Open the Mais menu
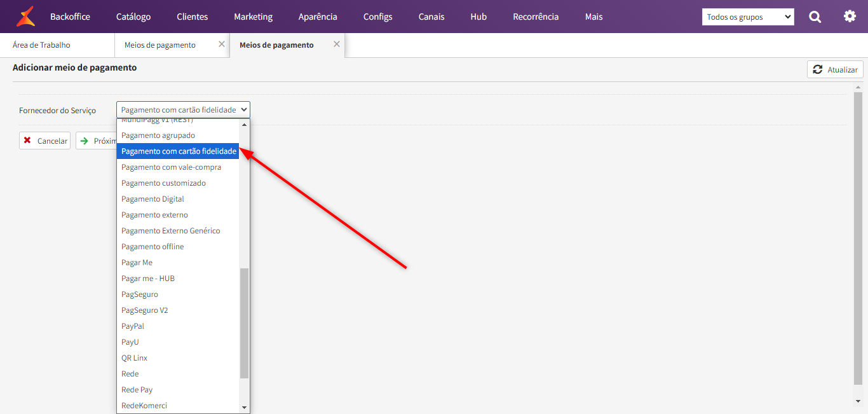 click(x=594, y=17)
